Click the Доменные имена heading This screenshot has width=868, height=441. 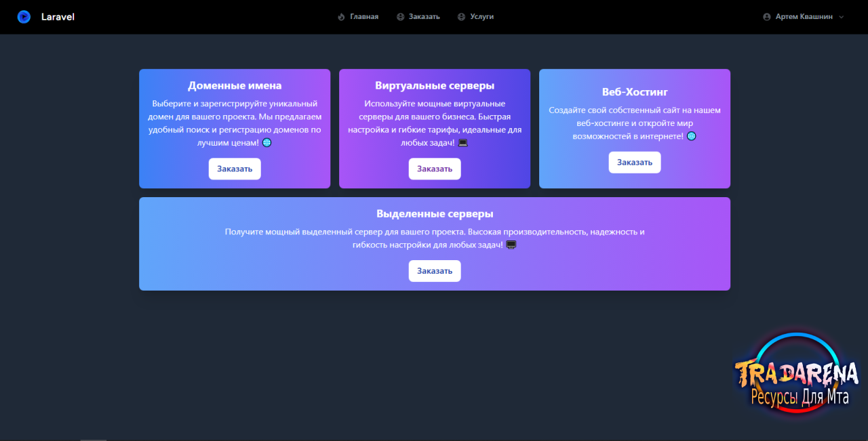click(x=235, y=86)
